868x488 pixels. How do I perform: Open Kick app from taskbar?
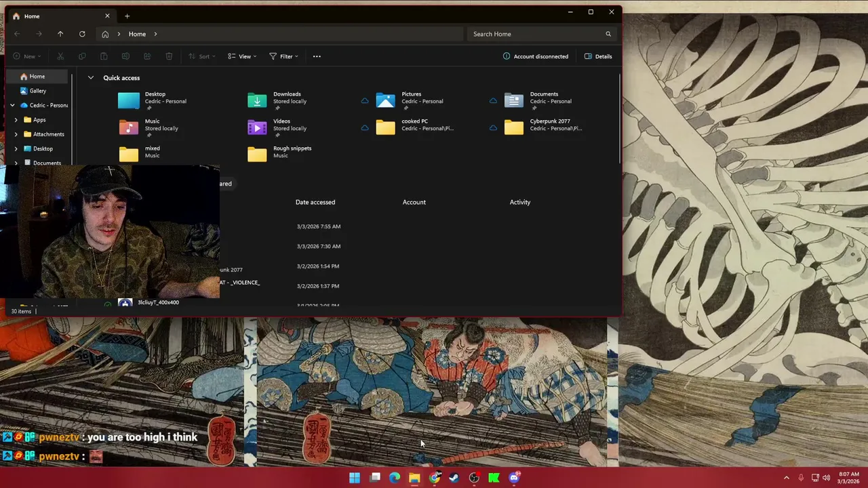(x=494, y=478)
